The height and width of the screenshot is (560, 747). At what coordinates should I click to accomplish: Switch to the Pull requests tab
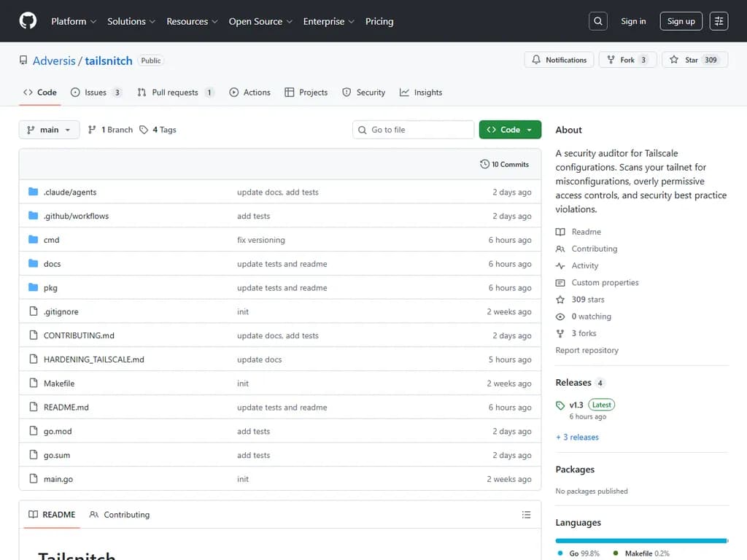pos(175,93)
